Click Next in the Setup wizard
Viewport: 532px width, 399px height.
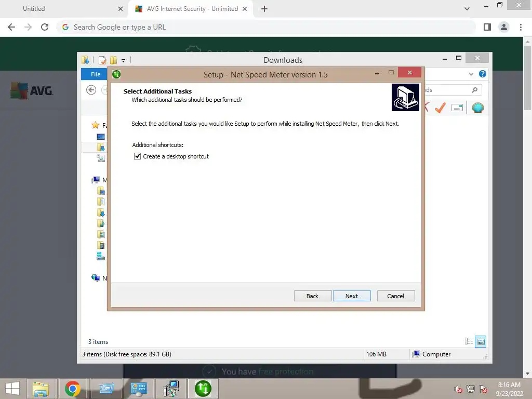(x=352, y=296)
